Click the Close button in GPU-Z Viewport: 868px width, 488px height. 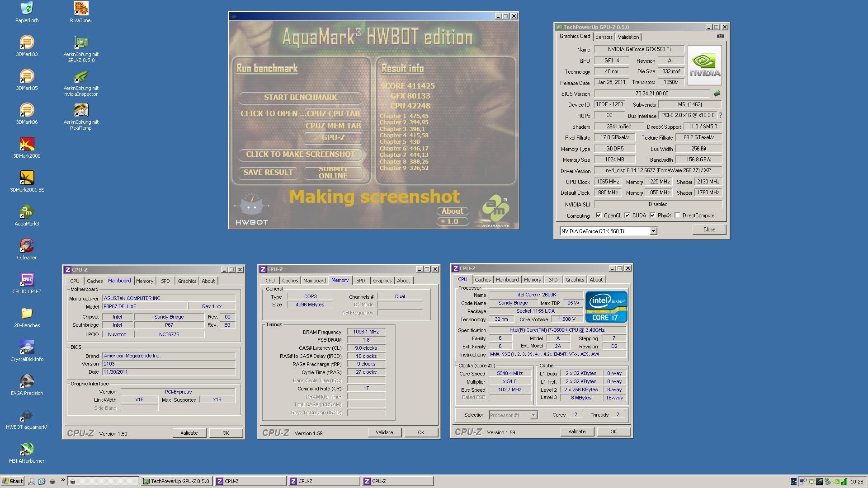coord(709,230)
